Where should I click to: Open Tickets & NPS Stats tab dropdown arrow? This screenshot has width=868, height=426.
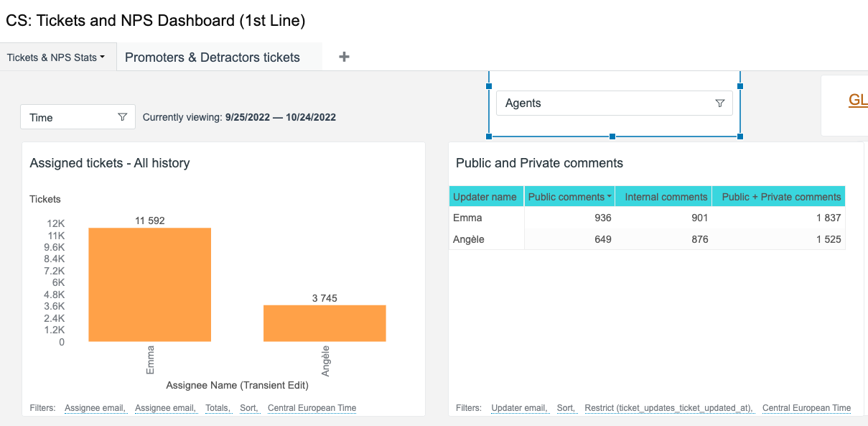tap(103, 57)
